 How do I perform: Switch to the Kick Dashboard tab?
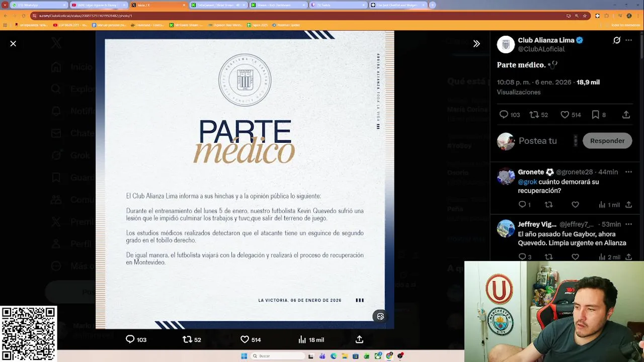pyautogui.click(x=278, y=5)
